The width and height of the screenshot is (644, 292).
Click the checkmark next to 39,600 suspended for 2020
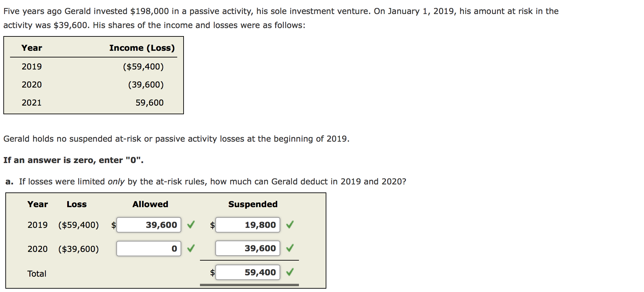tap(290, 249)
